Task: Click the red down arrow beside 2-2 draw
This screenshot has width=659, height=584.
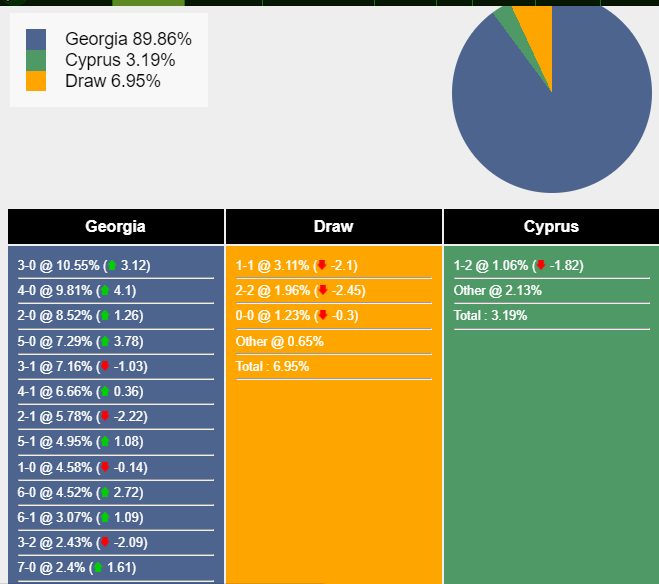Action: [x=322, y=291]
